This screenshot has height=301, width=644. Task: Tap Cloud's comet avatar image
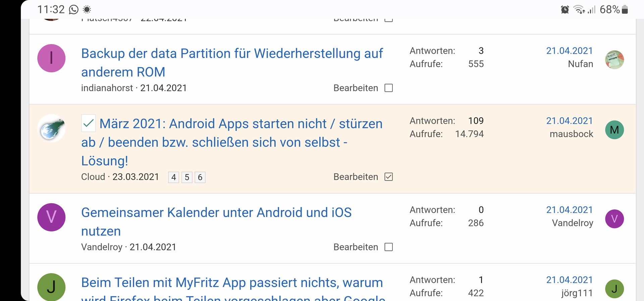click(x=51, y=128)
